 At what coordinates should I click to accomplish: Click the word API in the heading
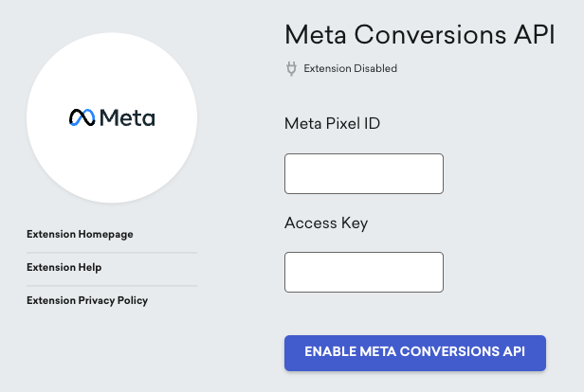(536, 35)
